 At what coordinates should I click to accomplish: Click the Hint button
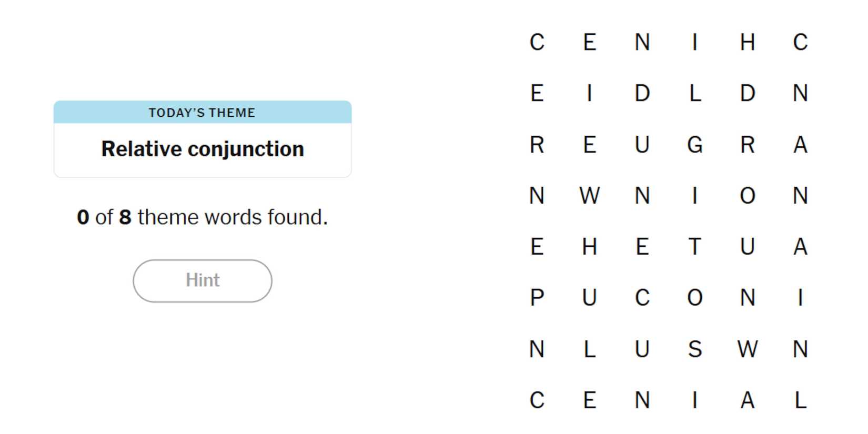click(x=203, y=280)
